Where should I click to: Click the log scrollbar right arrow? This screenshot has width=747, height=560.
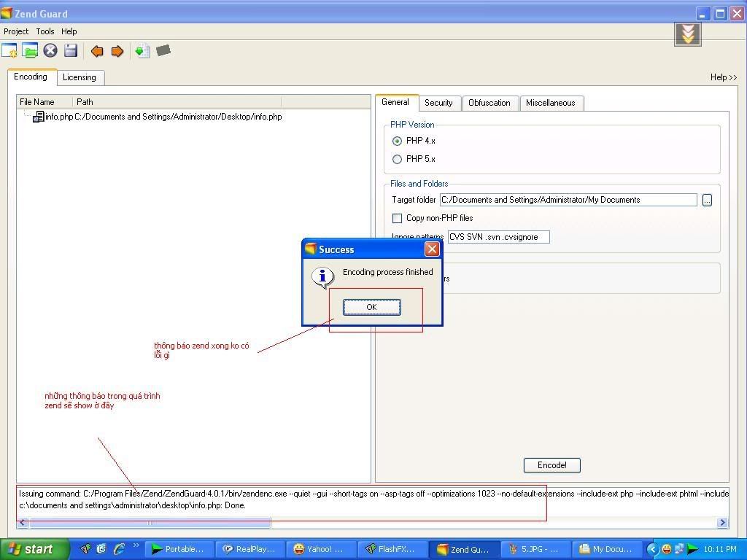pos(722,523)
